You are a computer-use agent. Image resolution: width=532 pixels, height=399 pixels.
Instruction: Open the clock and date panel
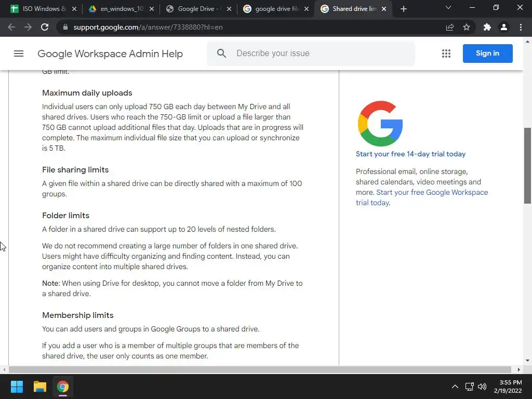(x=508, y=387)
